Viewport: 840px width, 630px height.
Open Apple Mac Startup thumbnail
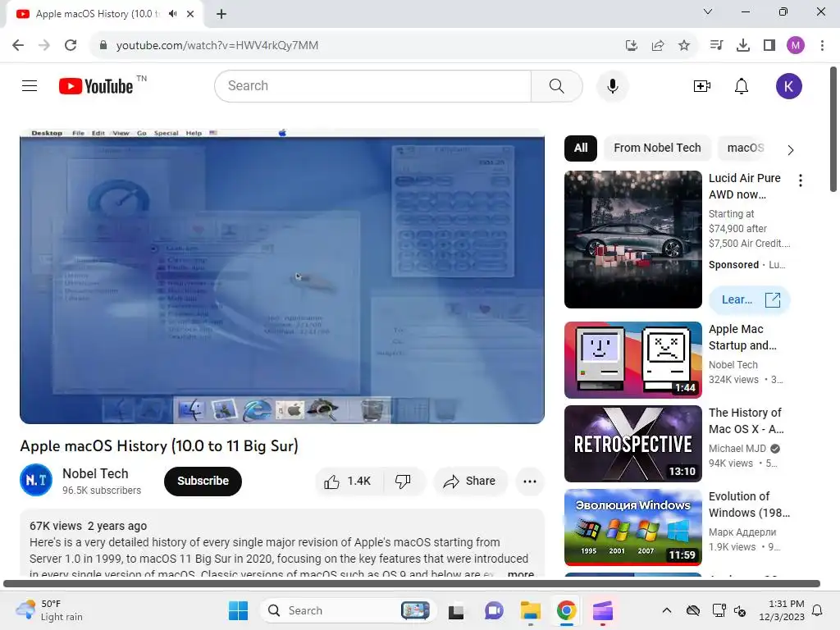633,360
